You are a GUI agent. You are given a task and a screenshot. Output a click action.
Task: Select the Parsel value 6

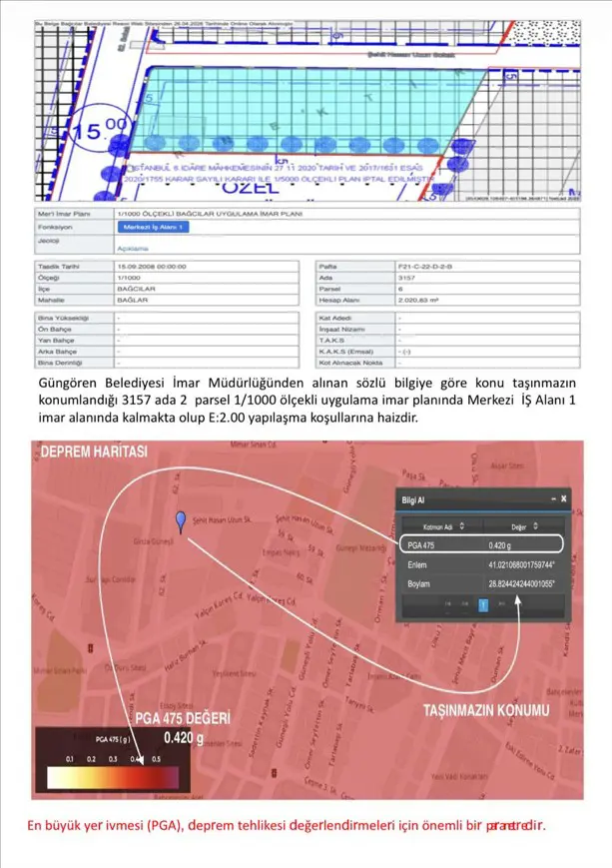(487, 289)
